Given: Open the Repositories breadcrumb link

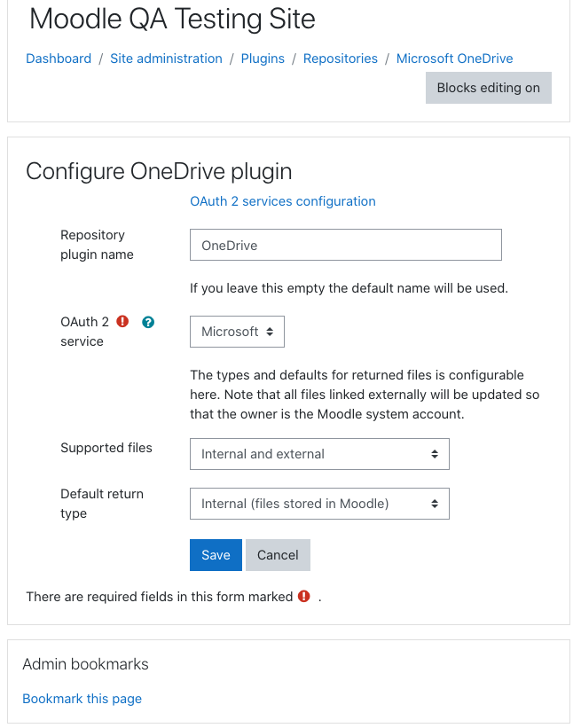Looking at the screenshot, I should point(341,59).
